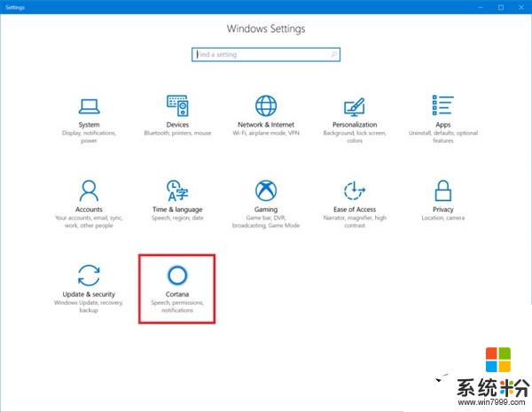Open the Time & language icon
Image resolution: width=532 pixels, height=412 pixels.
(x=177, y=190)
